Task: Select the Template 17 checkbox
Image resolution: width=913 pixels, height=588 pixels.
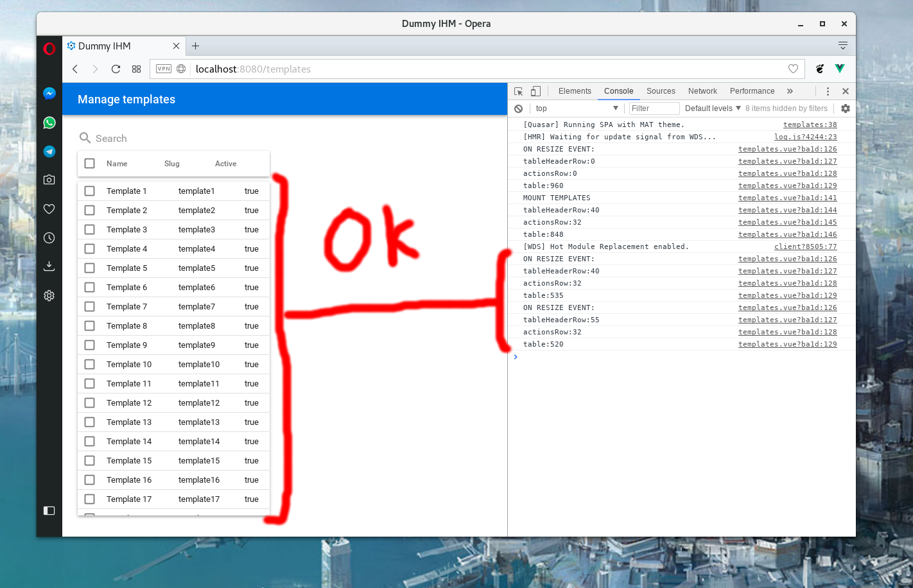Action: tap(90, 499)
